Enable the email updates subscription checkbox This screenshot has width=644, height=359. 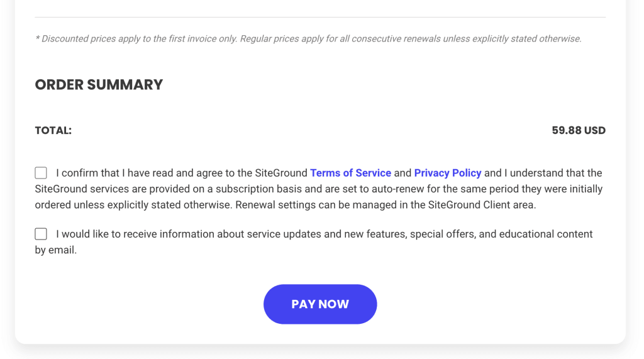(41, 234)
